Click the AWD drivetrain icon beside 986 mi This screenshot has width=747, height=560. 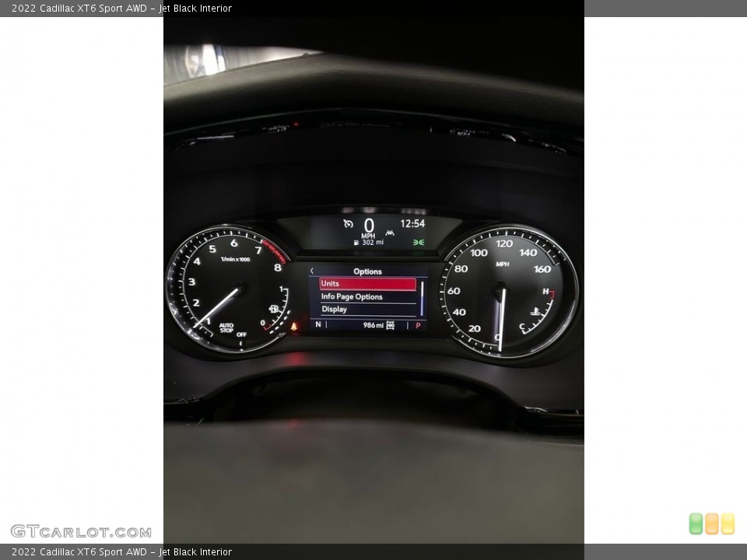390,325
